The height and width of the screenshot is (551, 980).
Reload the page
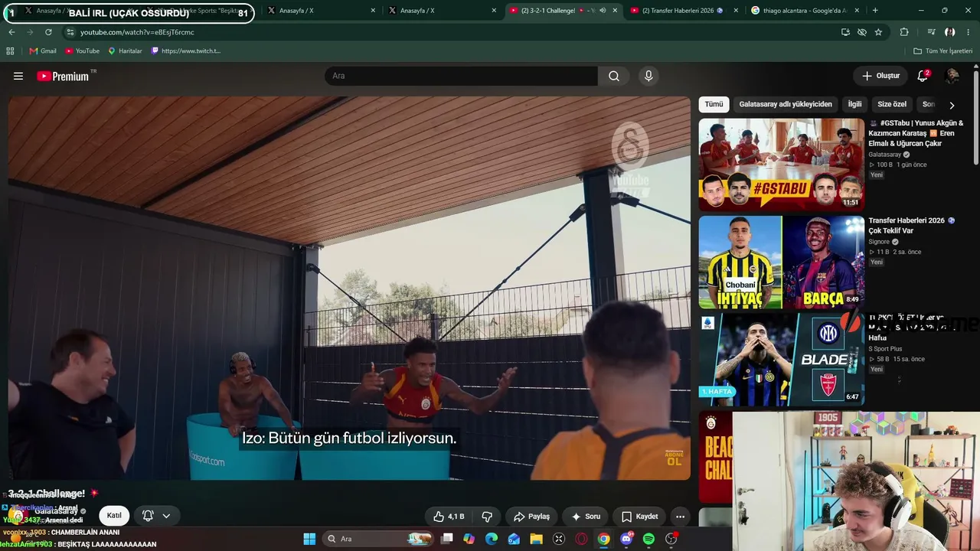tap(48, 32)
